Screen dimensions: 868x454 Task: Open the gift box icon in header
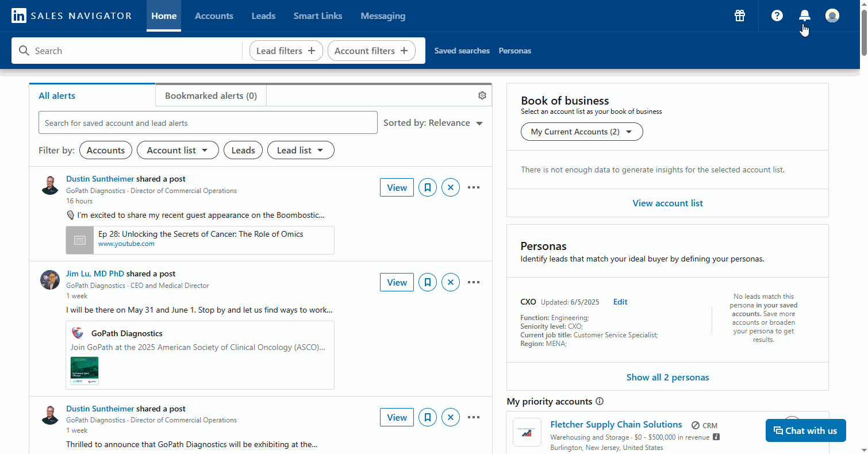740,16
